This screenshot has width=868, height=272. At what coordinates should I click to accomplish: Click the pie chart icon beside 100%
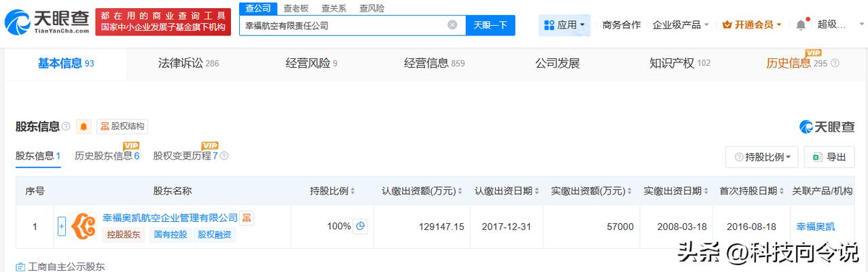(x=361, y=227)
